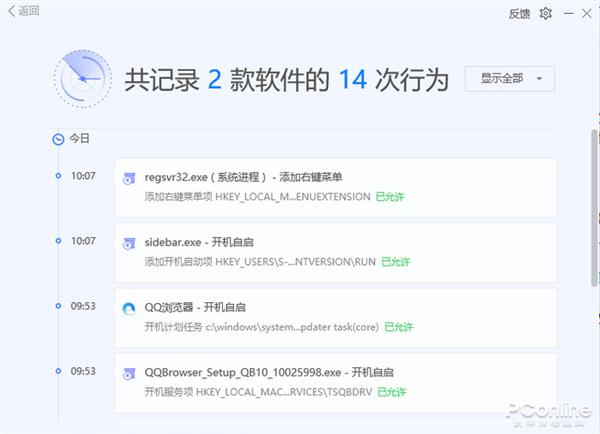
Task: Close the behavior log window
Action: tap(587, 13)
